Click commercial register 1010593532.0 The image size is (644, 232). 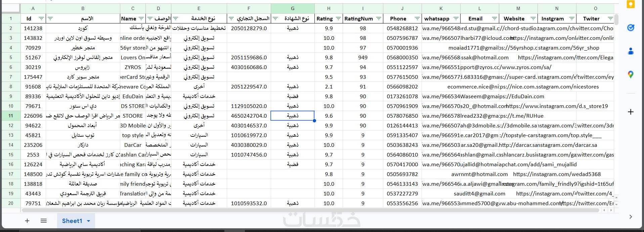pos(249,203)
